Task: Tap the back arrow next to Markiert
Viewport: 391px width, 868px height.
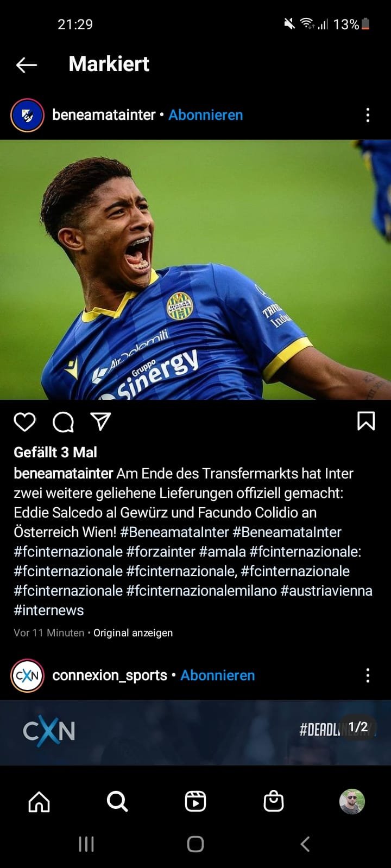Action: pyautogui.click(x=27, y=65)
